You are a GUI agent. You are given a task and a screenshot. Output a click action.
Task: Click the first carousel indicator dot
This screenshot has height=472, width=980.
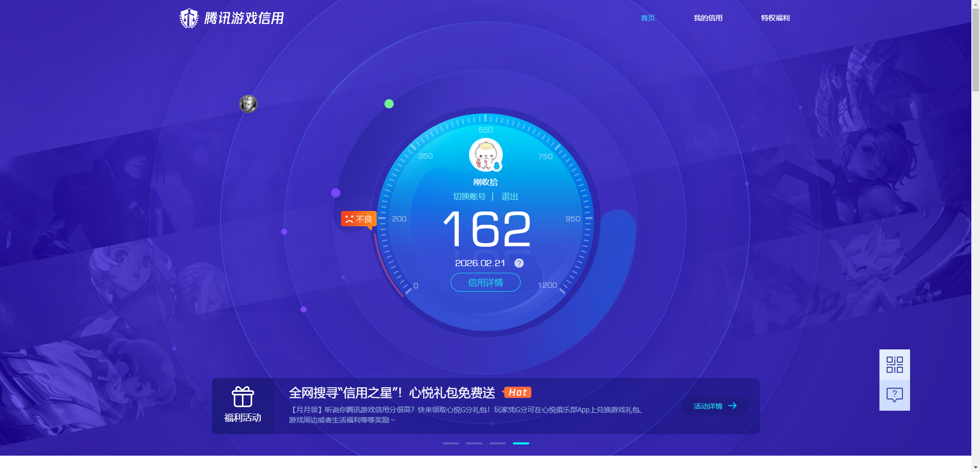tap(450, 443)
